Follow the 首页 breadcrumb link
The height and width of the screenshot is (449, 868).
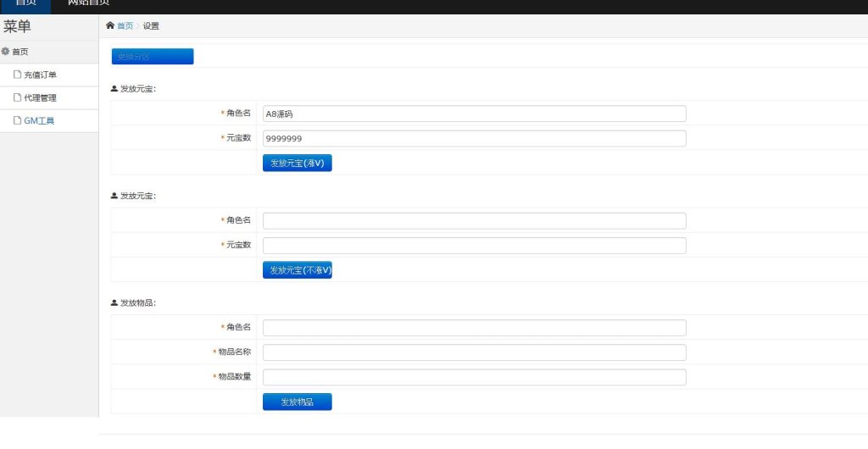coord(125,26)
